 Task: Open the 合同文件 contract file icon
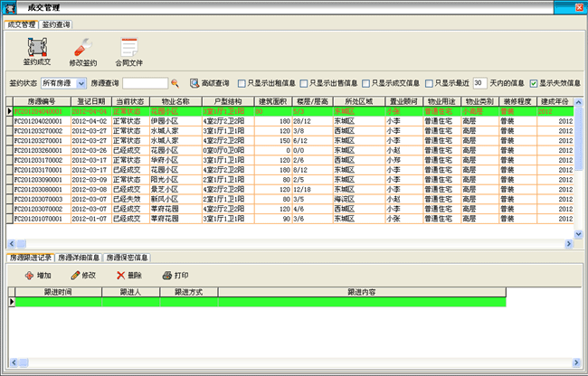click(128, 51)
